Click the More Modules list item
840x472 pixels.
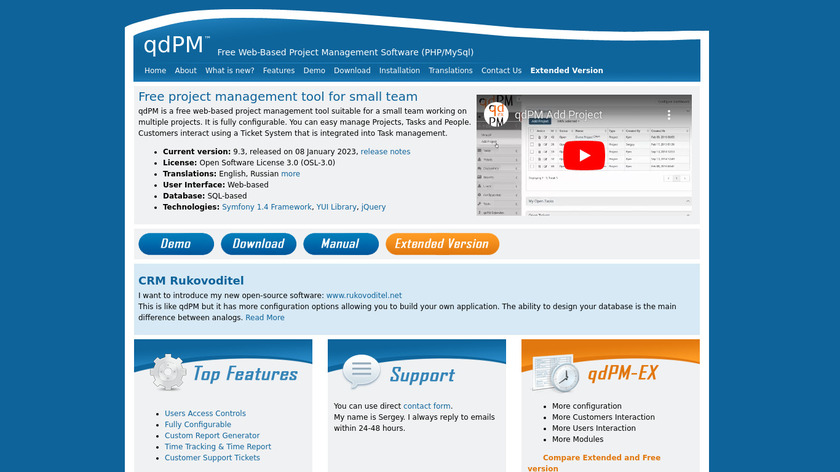click(578, 439)
